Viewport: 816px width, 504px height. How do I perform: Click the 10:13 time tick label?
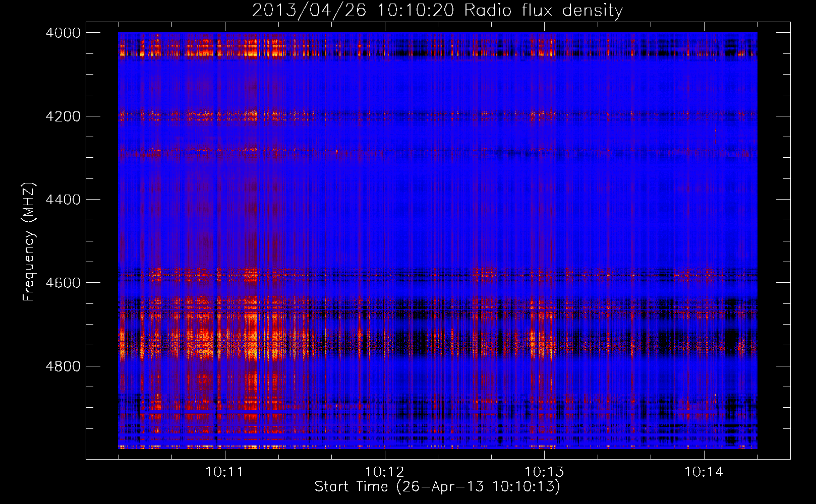point(544,472)
